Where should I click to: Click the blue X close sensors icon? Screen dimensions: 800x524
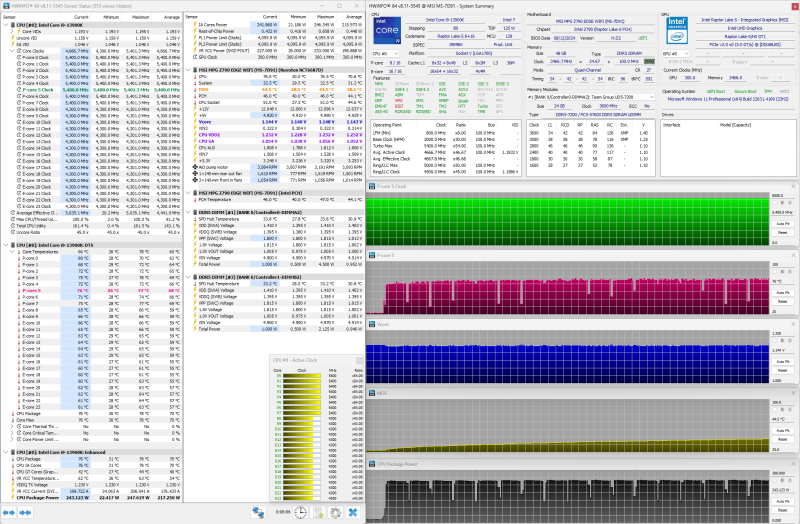(x=352, y=512)
